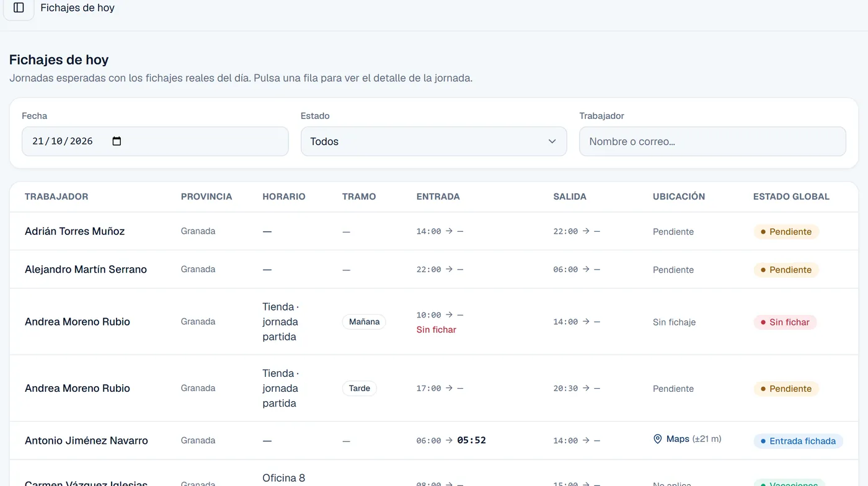Select Andrea Moreno Rubio's Tarde row name
868x486 pixels.
77,388
